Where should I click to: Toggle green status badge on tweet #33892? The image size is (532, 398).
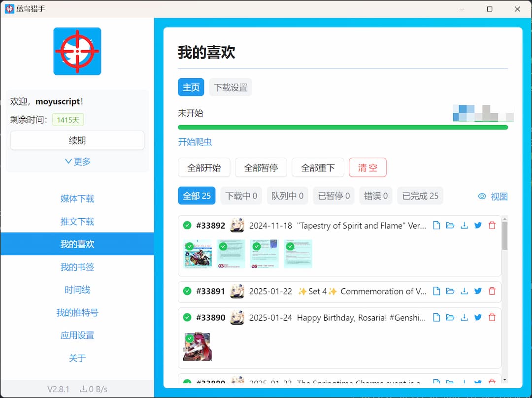click(x=187, y=225)
